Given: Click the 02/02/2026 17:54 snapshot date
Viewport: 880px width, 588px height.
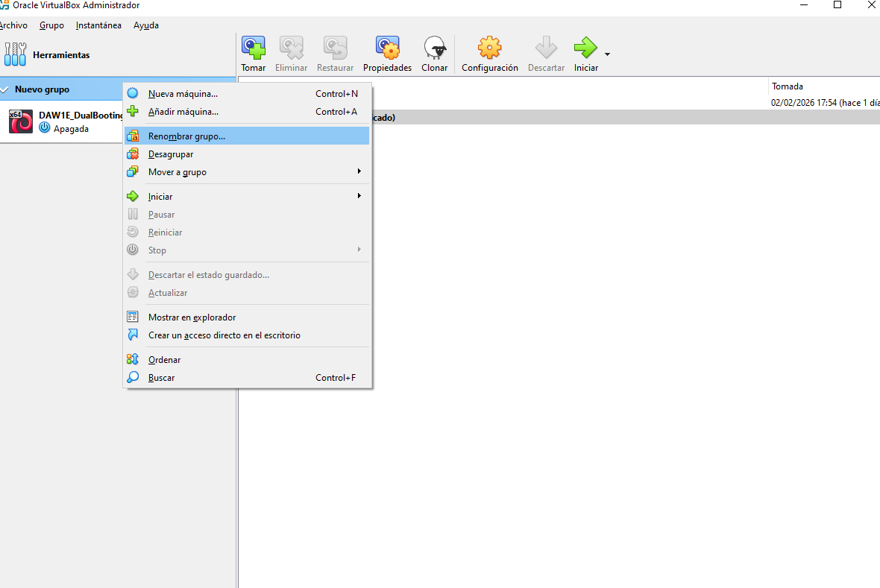Looking at the screenshot, I should pos(825,103).
